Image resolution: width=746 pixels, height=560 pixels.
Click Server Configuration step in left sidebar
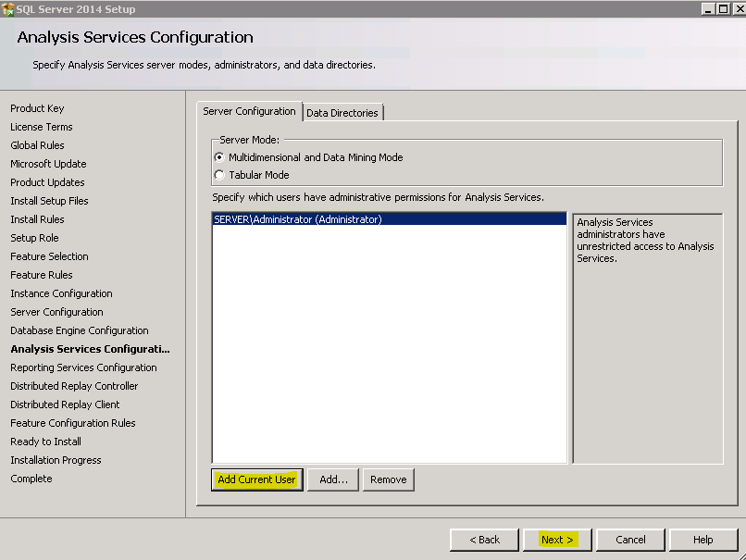56,312
